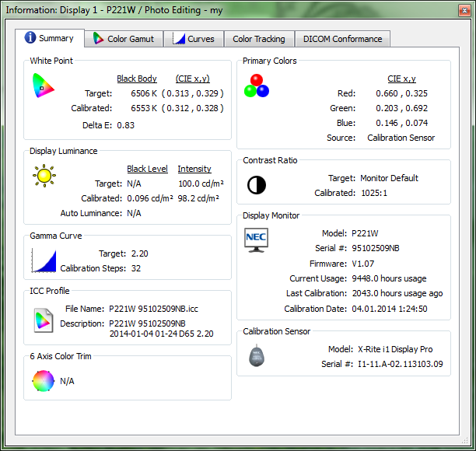Switch to the Color Gamut tab
Viewport: 476px width, 451px height.
(x=124, y=39)
